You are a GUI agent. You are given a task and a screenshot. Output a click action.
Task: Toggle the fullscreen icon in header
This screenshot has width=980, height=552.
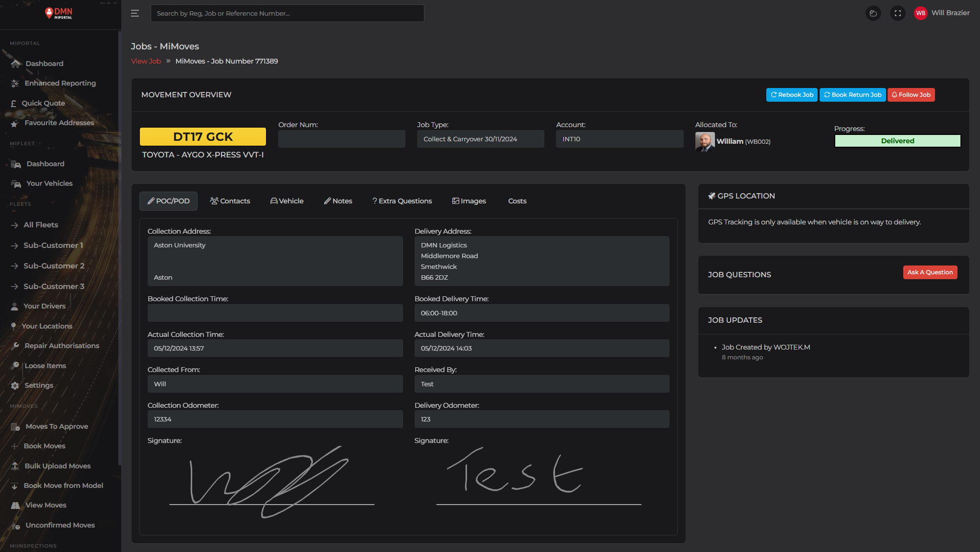(x=897, y=13)
